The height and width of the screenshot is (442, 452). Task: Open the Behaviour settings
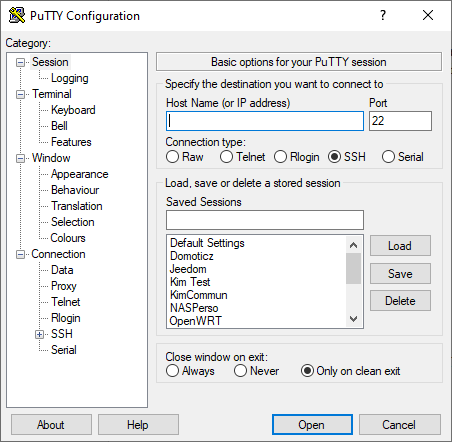75,190
